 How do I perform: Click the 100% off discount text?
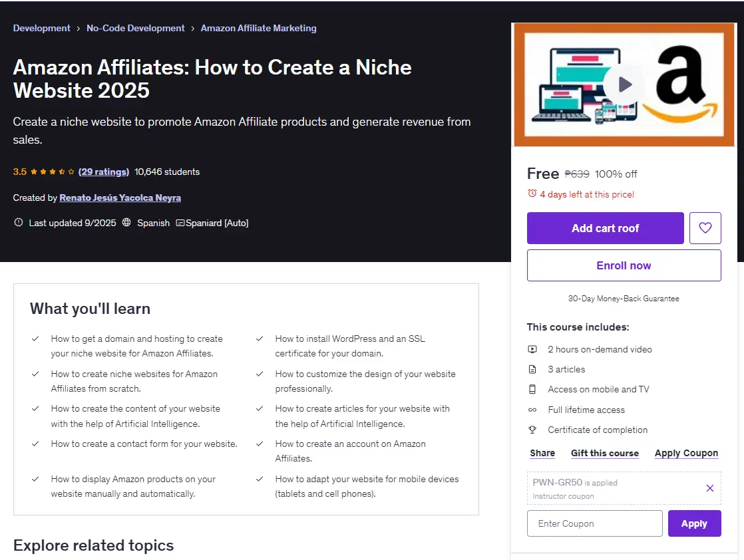[x=616, y=174]
